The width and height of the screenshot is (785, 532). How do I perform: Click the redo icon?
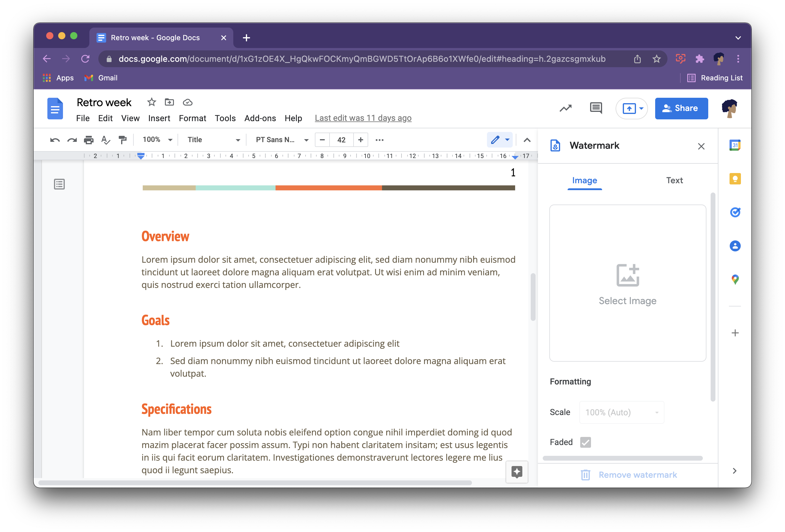71,139
